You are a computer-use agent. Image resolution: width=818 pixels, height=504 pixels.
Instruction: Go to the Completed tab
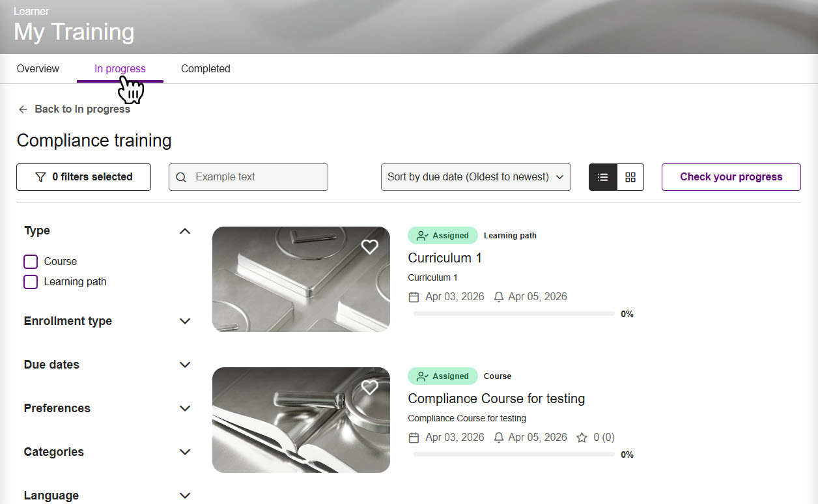click(205, 69)
